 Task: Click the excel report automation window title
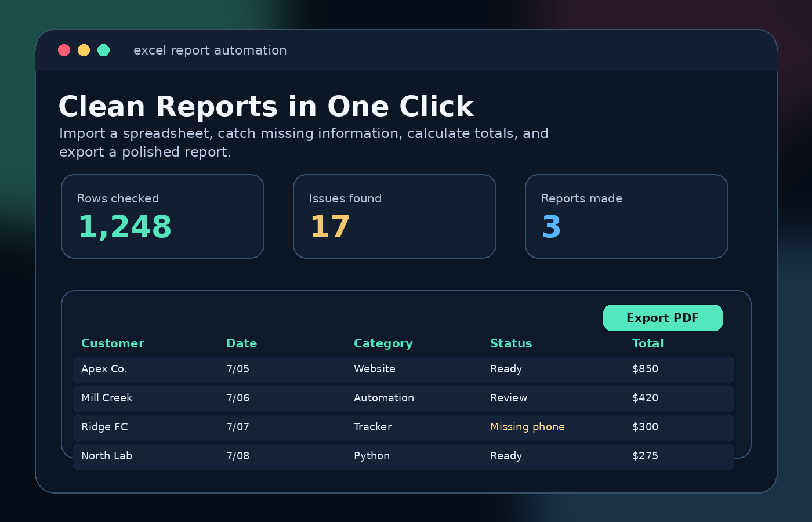pos(210,50)
